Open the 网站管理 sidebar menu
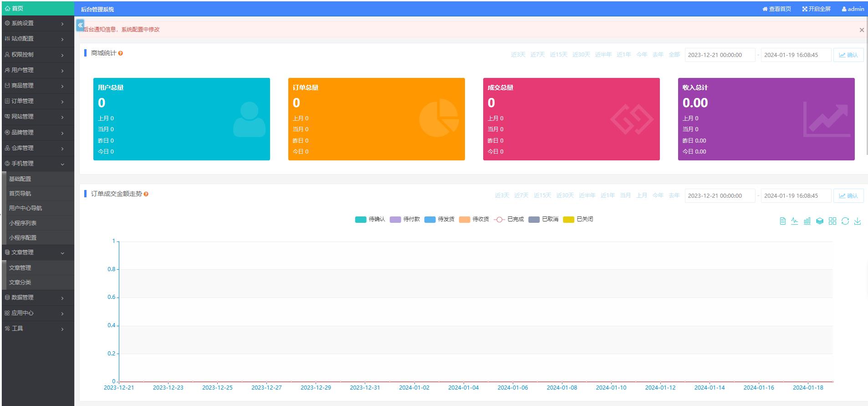Screen dimensions: 868x406 (38, 117)
